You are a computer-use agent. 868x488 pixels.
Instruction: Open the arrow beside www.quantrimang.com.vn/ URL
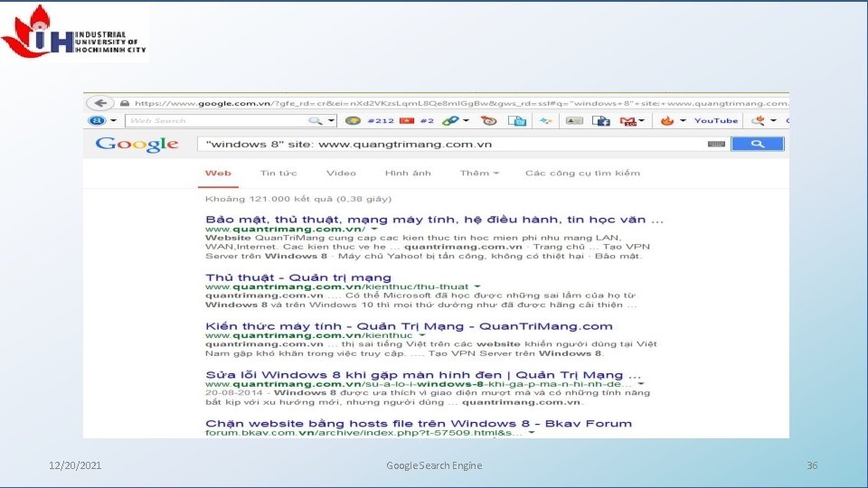(374, 229)
